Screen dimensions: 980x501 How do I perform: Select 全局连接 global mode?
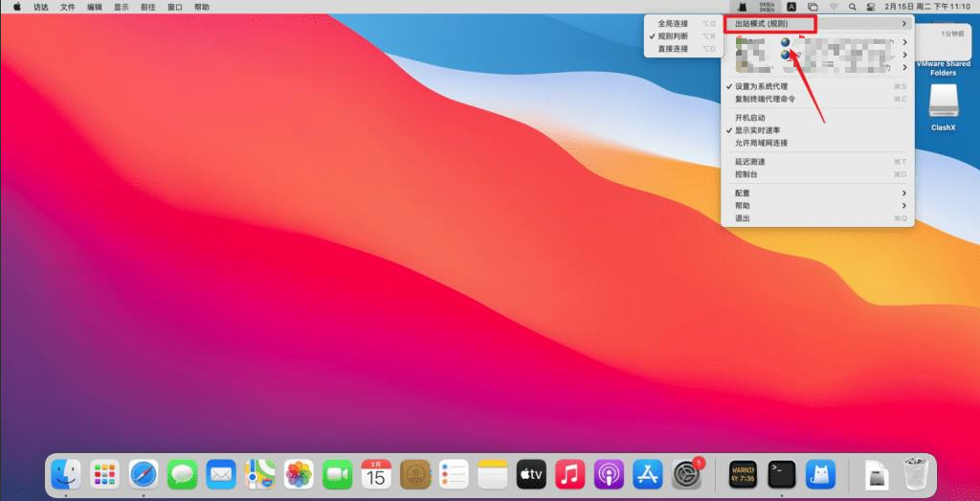[x=672, y=23]
